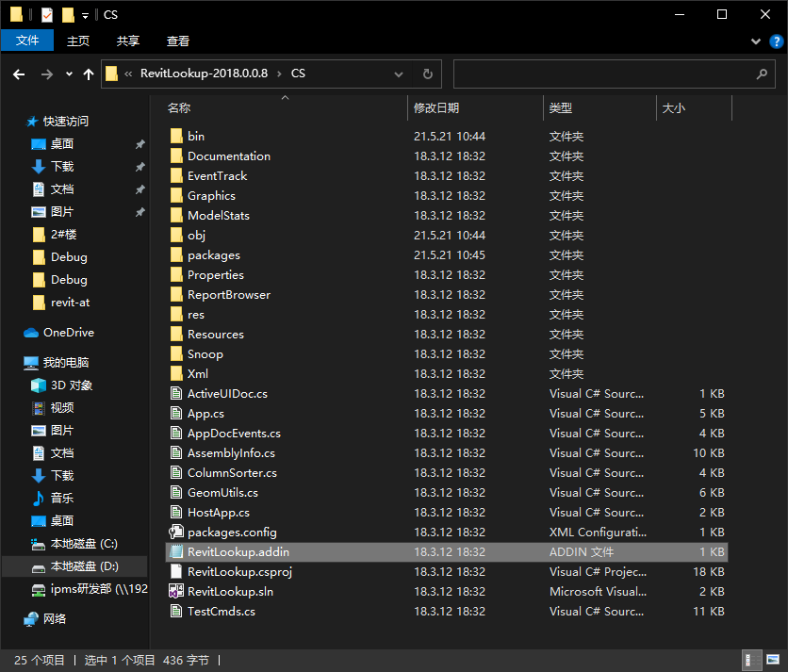Open the recent locations dropdown

[69, 74]
